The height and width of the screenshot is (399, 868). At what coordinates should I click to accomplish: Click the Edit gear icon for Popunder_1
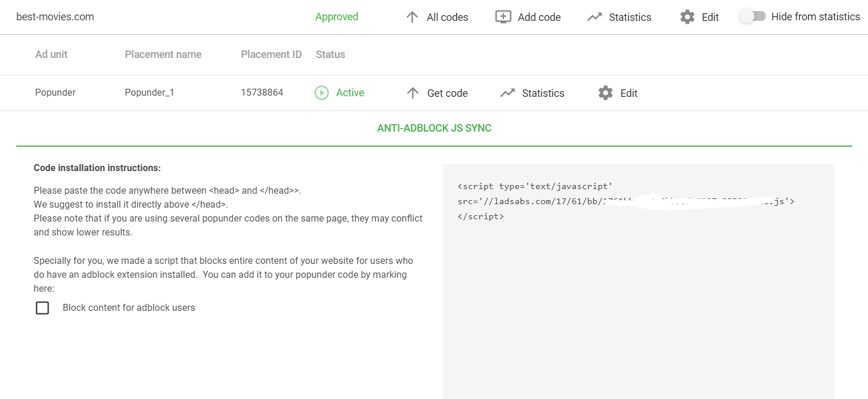pyautogui.click(x=604, y=92)
